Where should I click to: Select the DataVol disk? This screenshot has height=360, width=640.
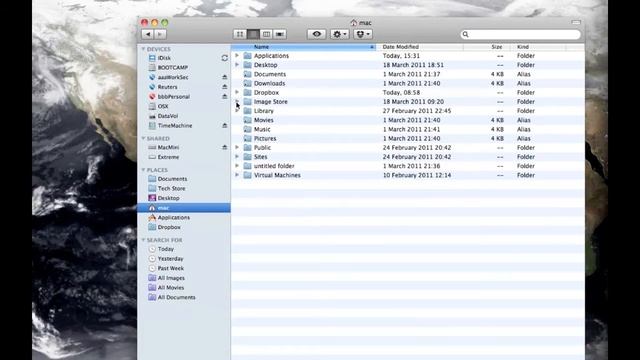167,116
